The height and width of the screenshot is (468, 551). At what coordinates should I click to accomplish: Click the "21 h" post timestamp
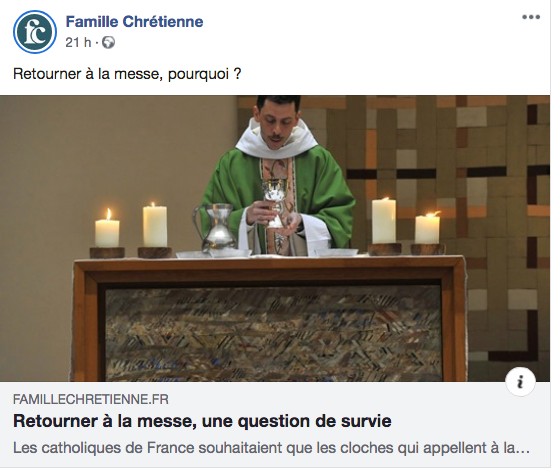[x=78, y=43]
